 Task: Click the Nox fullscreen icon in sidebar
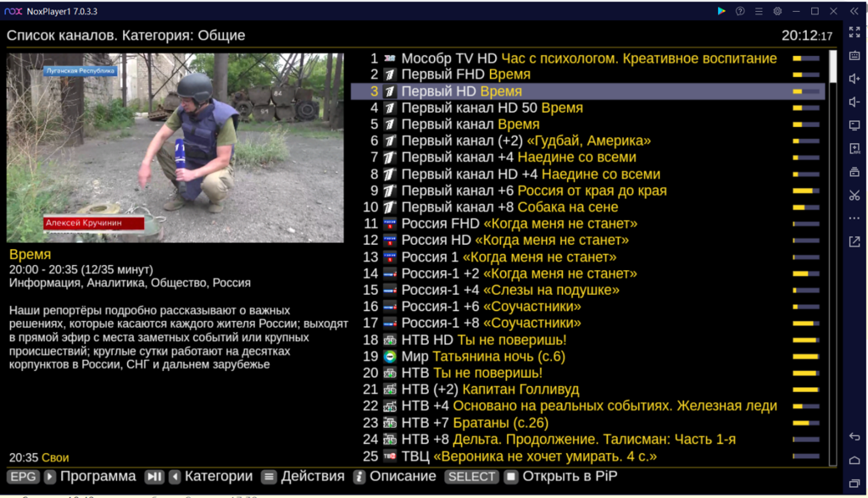tap(854, 33)
